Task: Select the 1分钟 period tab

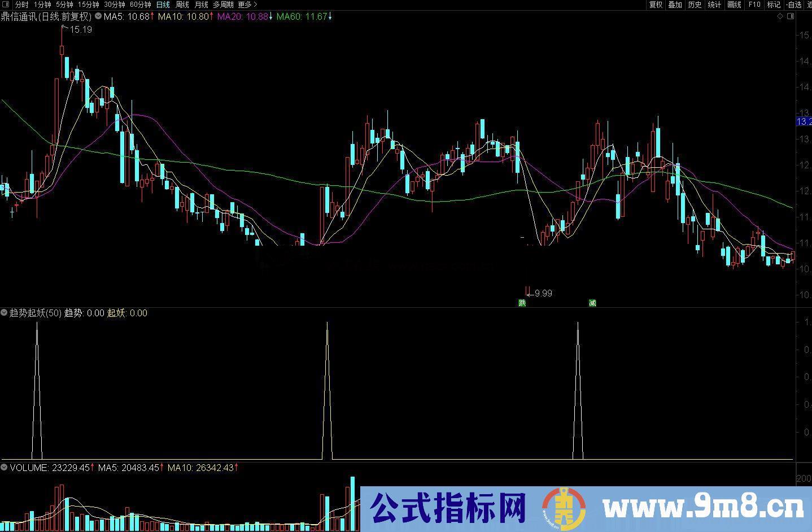Action: [x=42, y=5]
